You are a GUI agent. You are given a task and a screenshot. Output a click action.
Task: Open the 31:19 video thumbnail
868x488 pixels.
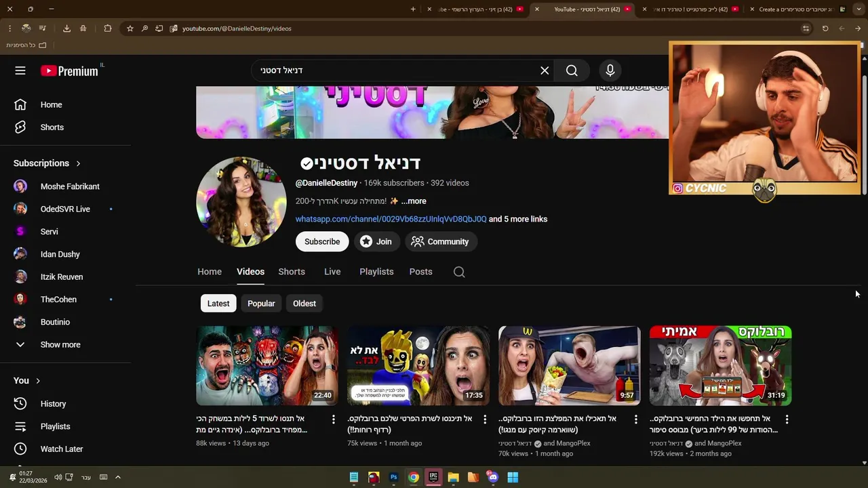721,366
